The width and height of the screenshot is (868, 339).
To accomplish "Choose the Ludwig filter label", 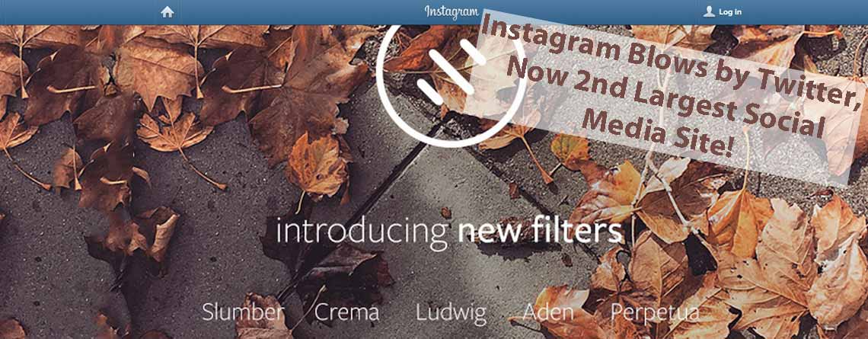I will tap(452, 314).
